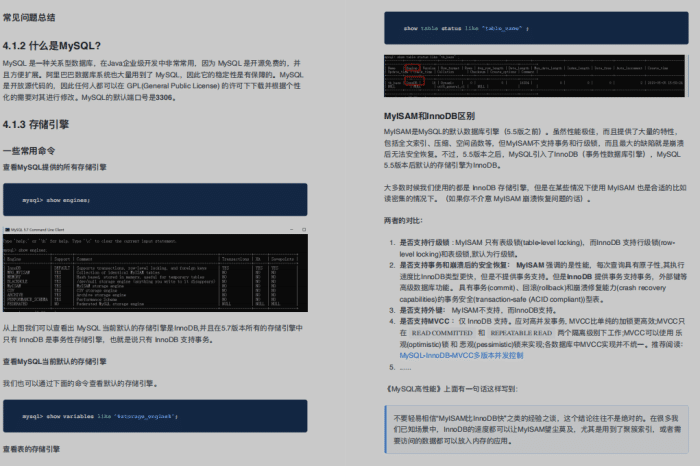Click the label 两者的对比:
The image size is (700, 466).
(403, 221)
